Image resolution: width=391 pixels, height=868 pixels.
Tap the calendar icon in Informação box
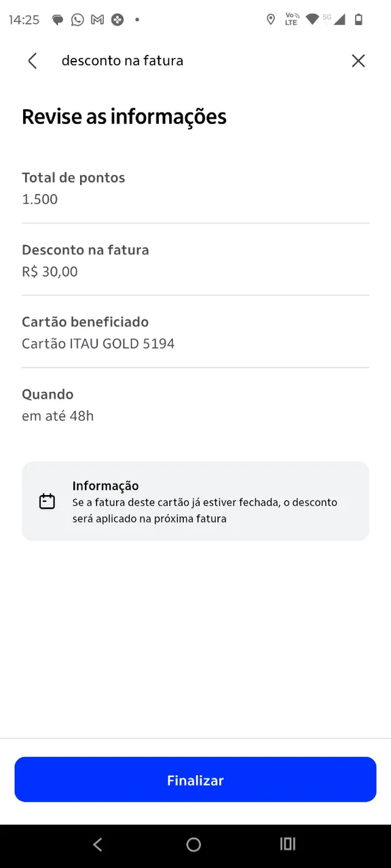47,502
